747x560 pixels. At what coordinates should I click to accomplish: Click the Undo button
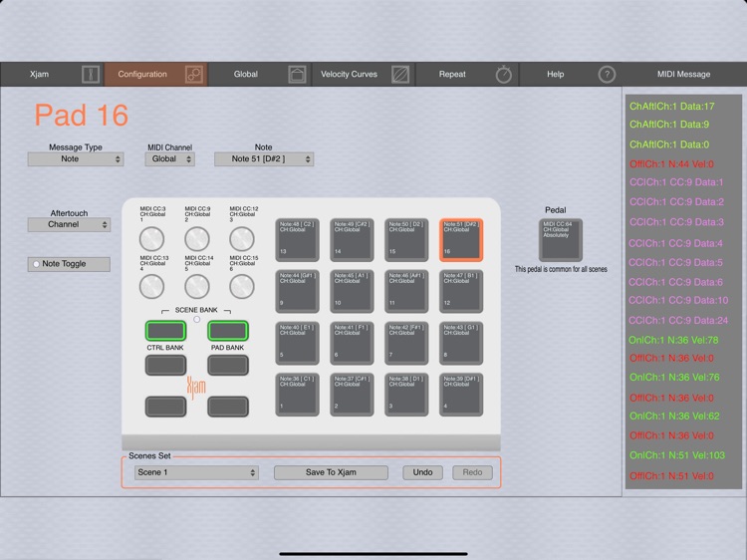(422, 472)
